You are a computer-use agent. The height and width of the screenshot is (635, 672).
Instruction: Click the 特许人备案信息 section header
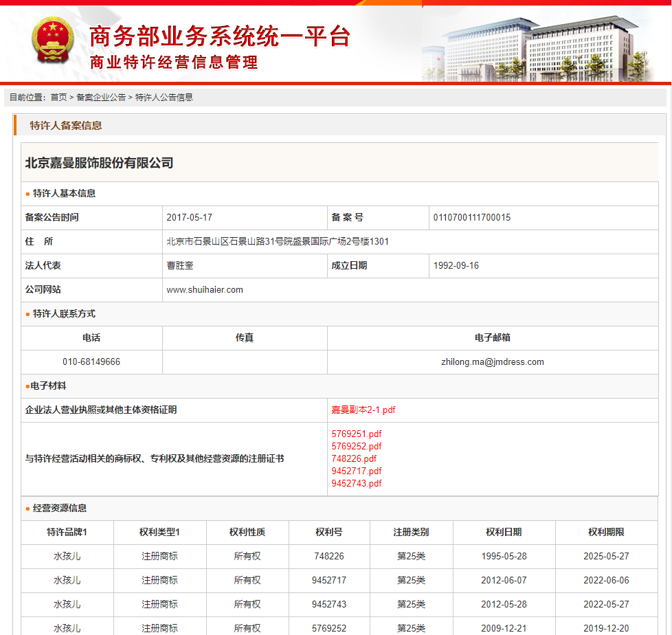click(x=65, y=126)
